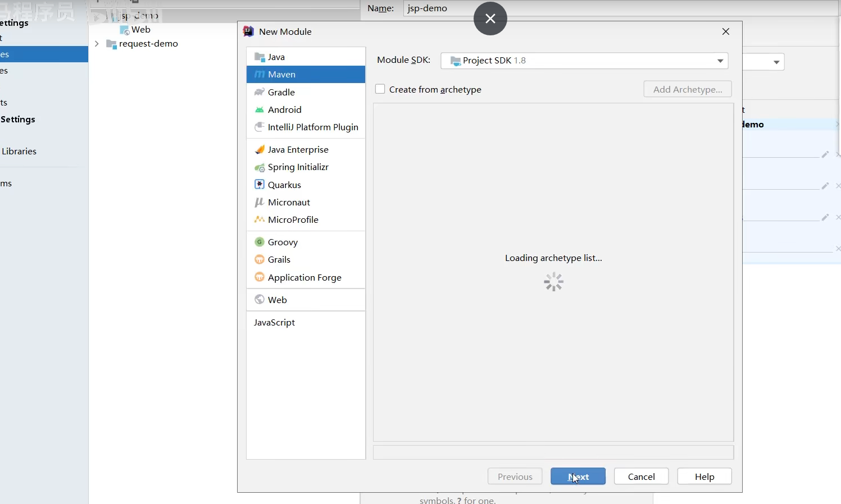Click the Help button
Screen dimensions: 841x504
[x=704, y=476]
